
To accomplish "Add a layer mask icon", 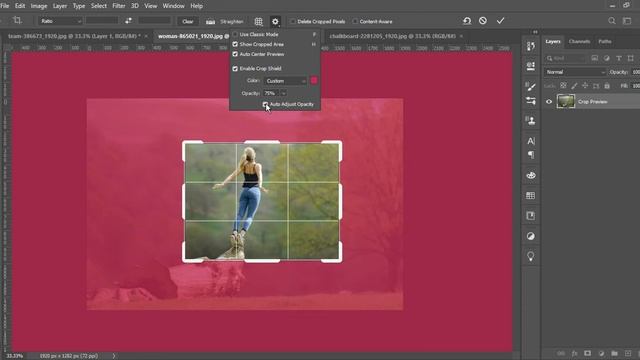I will 587,353.
